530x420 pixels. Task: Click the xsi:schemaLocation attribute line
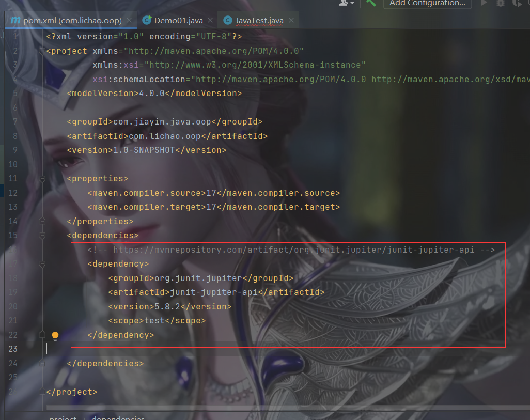click(311, 80)
